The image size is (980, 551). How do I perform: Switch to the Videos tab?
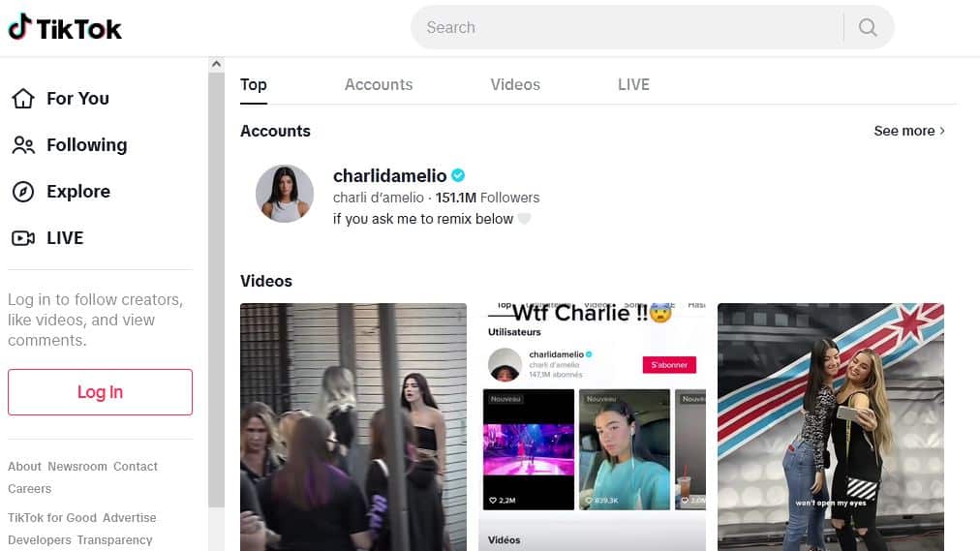pyautogui.click(x=515, y=84)
